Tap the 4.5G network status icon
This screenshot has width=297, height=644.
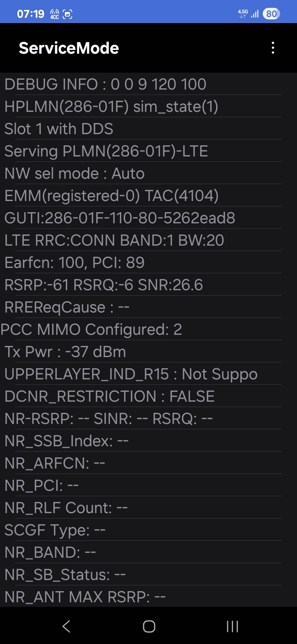(x=243, y=13)
